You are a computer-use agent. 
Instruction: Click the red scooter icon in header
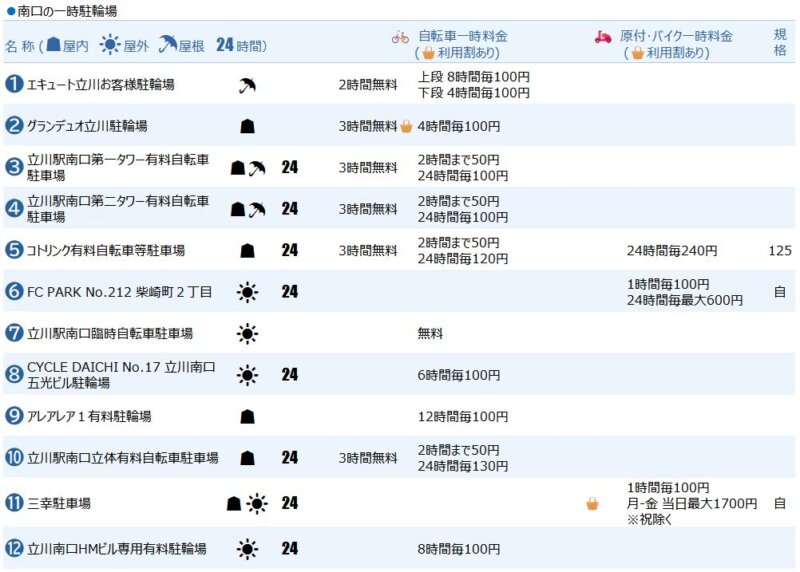[603, 37]
